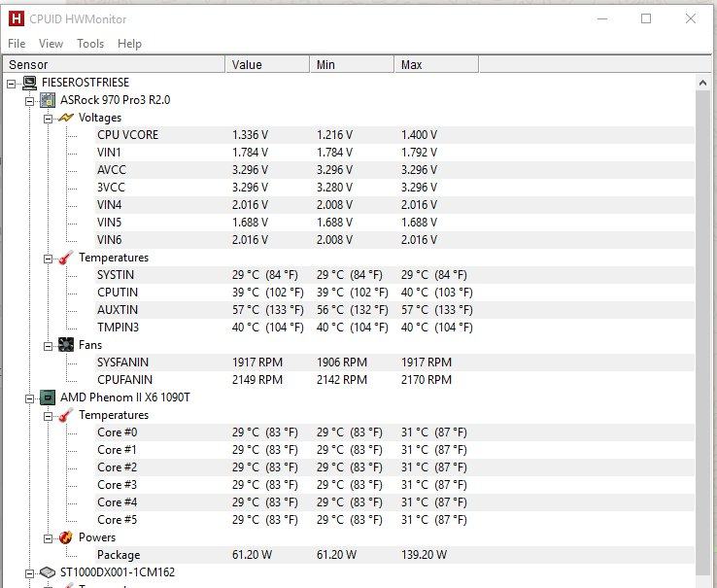Select the ASRock 970 Pro3 R2.0 label

click(116, 100)
